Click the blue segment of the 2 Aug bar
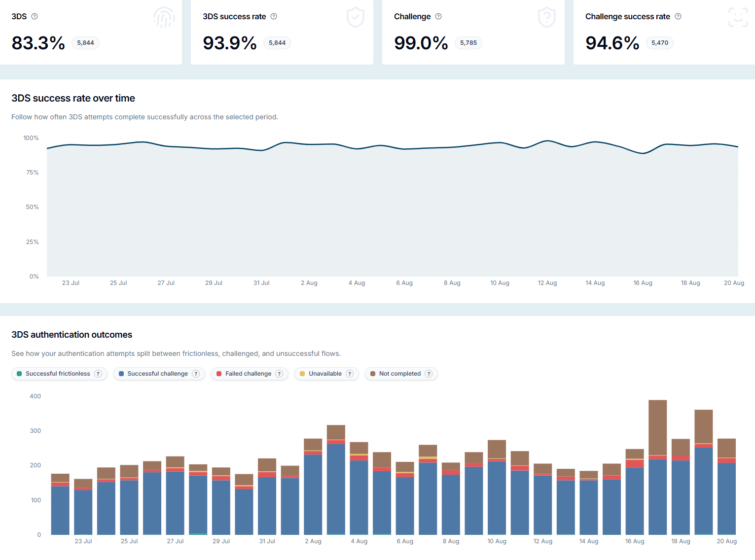This screenshot has width=755, height=560. click(x=313, y=494)
